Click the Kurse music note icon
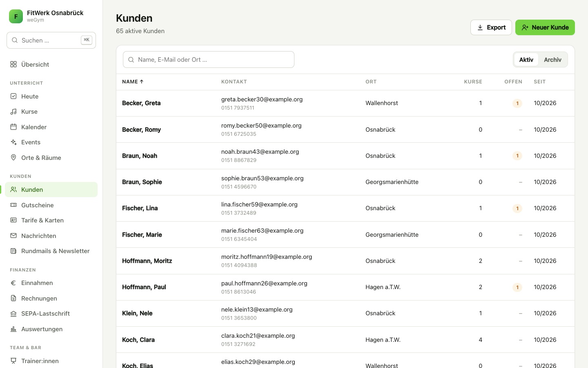 click(13, 112)
